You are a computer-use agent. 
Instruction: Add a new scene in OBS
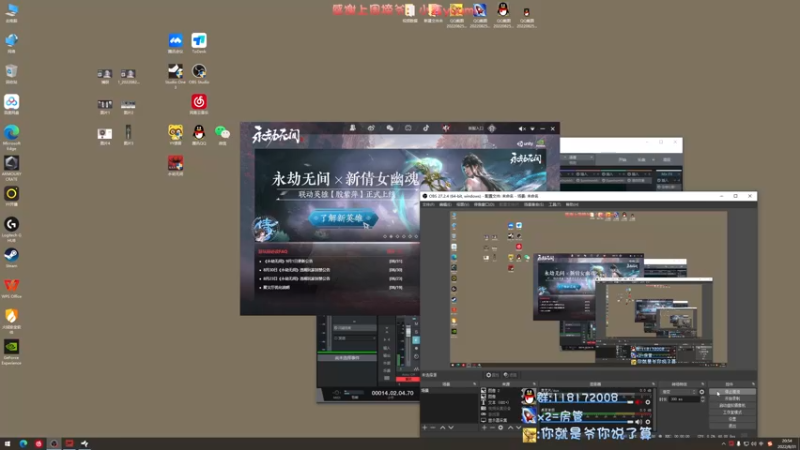[424, 428]
